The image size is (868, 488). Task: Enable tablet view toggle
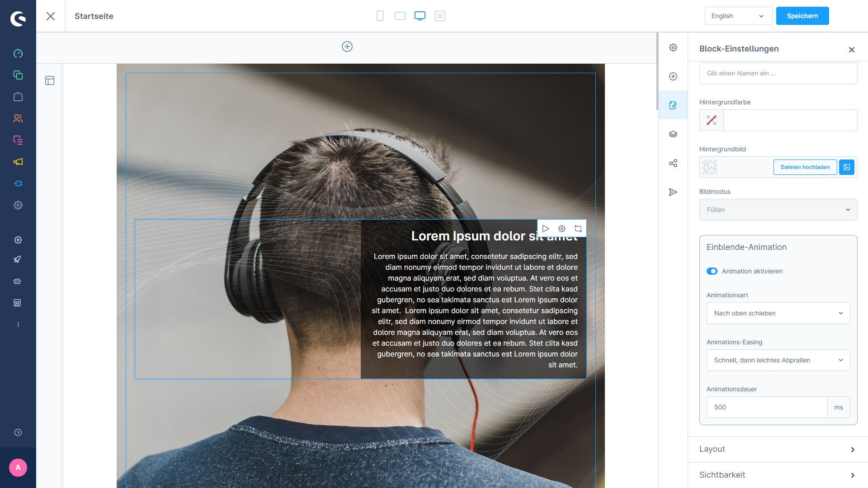400,15
